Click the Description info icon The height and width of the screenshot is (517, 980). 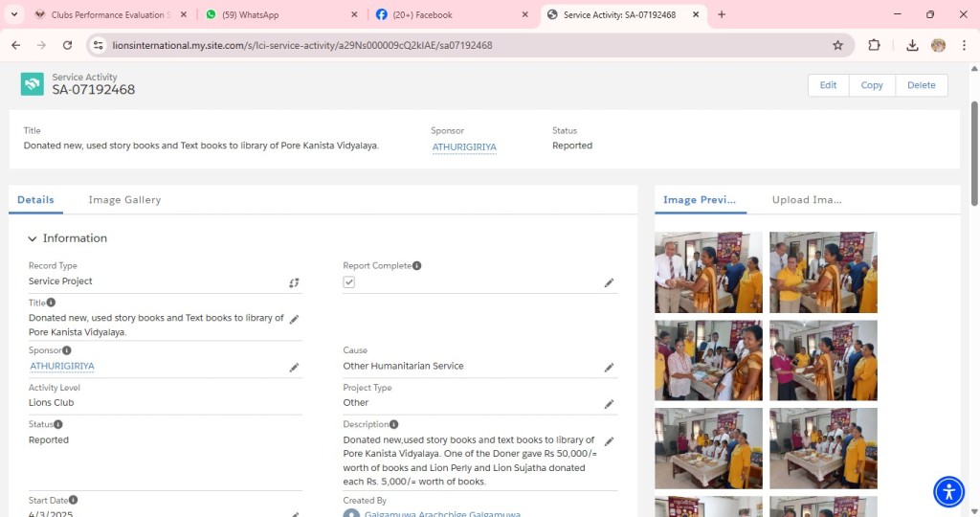[393, 424]
